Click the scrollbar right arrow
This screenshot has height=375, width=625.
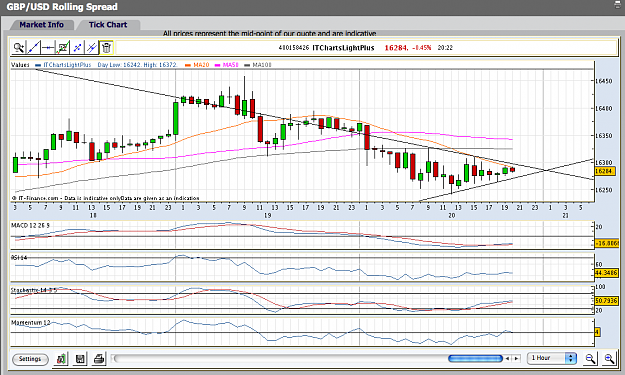[x=517, y=359]
